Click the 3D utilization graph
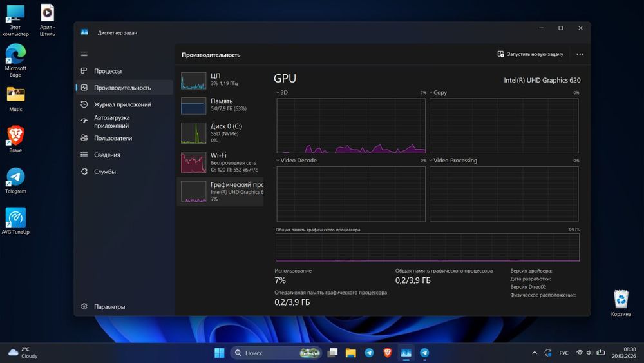This screenshot has width=644, height=363. click(x=351, y=126)
